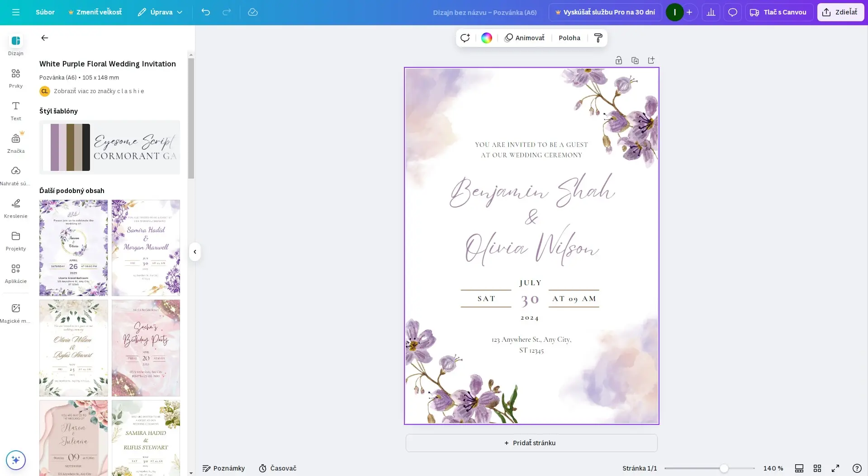Image resolution: width=868 pixels, height=476 pixels.
Task: Click the cloud save status icon
Action: pyautogui.click(x=253, y=12)
